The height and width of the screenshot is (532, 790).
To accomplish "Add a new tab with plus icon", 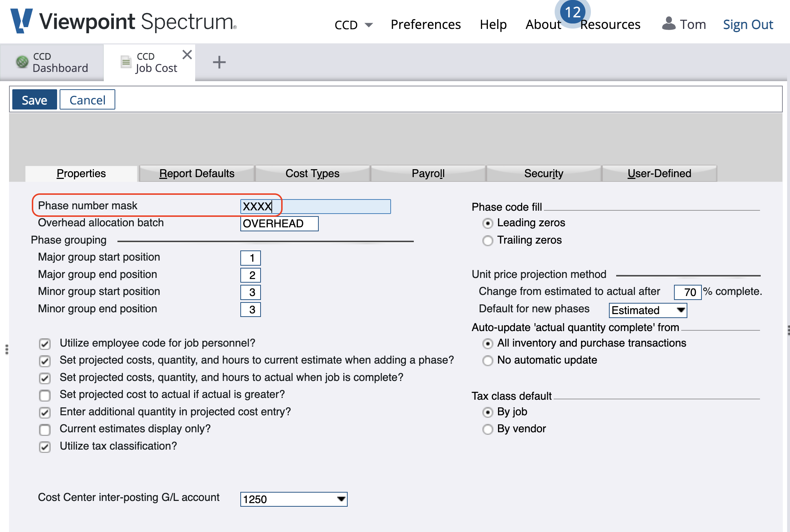I will click(219, 62).
